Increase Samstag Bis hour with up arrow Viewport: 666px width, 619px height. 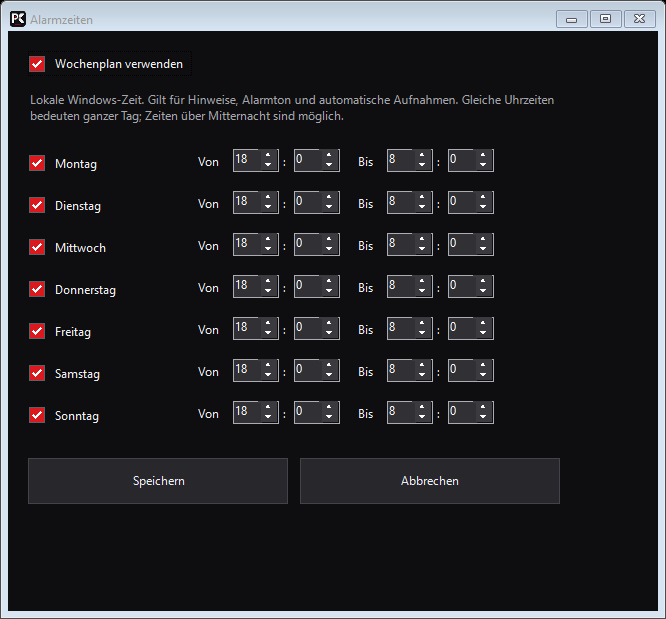pyautogui.click(x=422, y=365)
